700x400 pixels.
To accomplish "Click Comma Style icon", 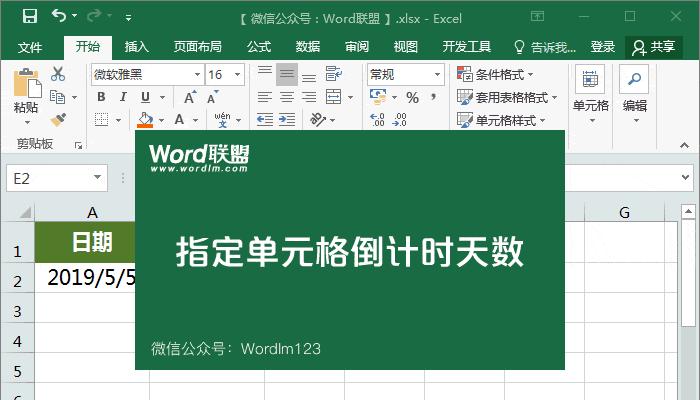I will (x=434, y=97).
